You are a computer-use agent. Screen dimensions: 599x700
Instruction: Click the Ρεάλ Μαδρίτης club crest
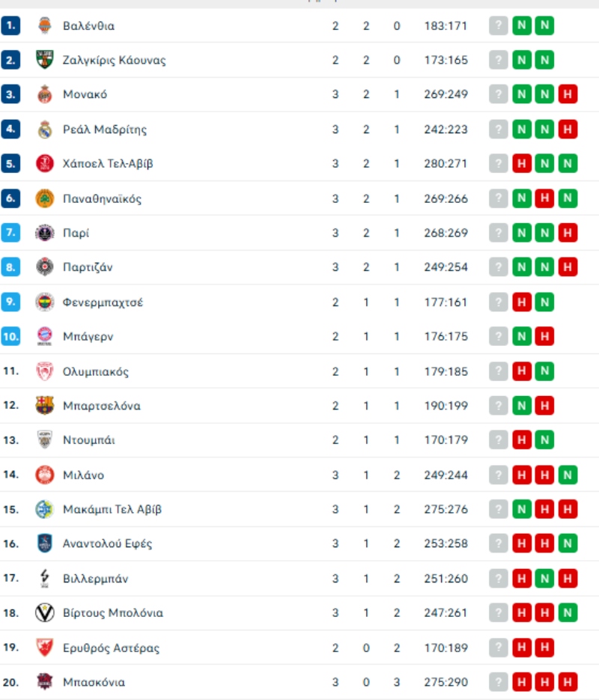pyautogui.click(x=45, y=130)
